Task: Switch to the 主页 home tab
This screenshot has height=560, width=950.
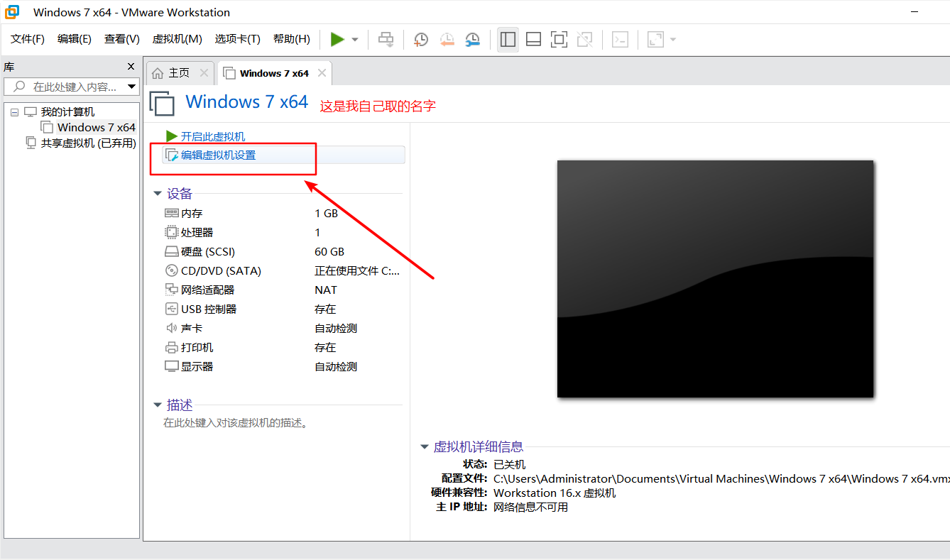Action: pos(180,72)
